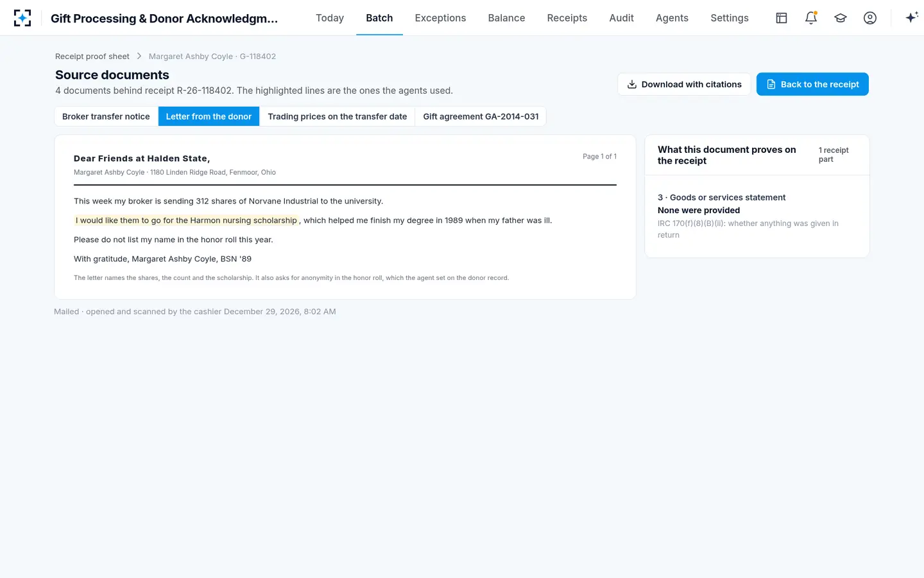Open the graduation cap learning icon

[x=841, y=18]
